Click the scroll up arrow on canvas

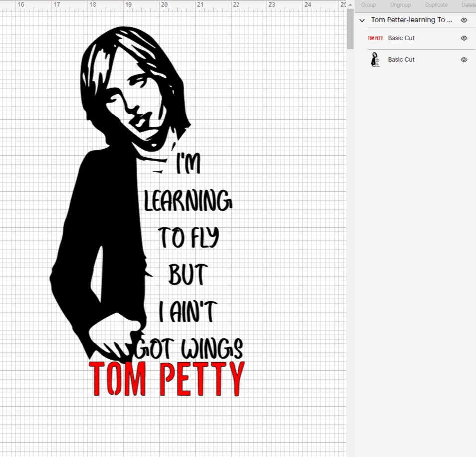pos(350,5)
